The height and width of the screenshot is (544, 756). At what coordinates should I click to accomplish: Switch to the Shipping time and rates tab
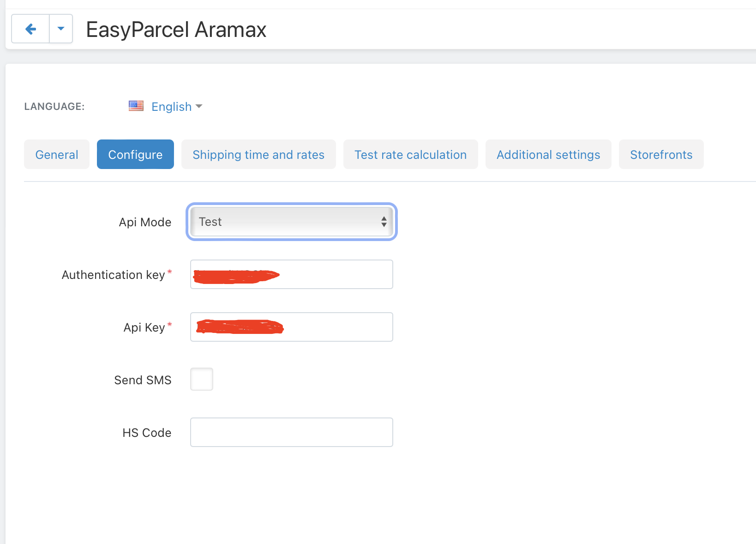pos(258,154)
